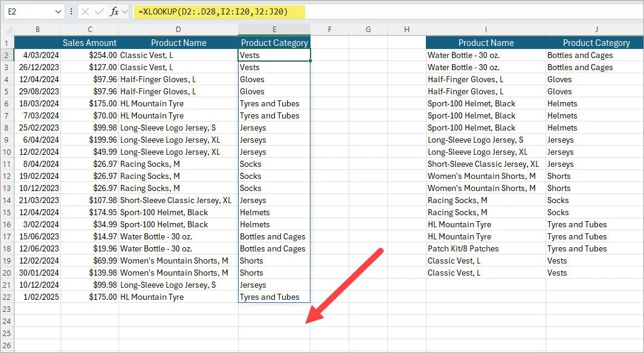This screenshot has height=353, width=644.
Task: Select the $70.00 sales amount cell
Action: pos(90,115)
